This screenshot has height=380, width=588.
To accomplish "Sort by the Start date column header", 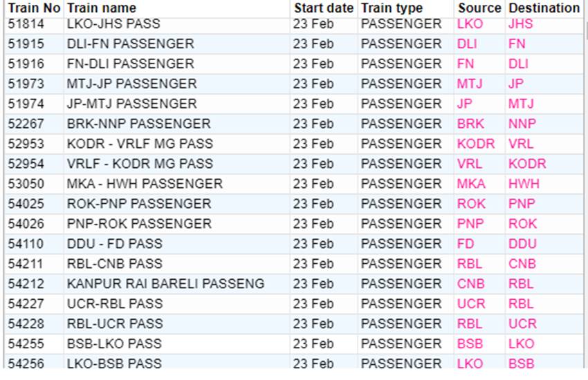I will 324,8.
